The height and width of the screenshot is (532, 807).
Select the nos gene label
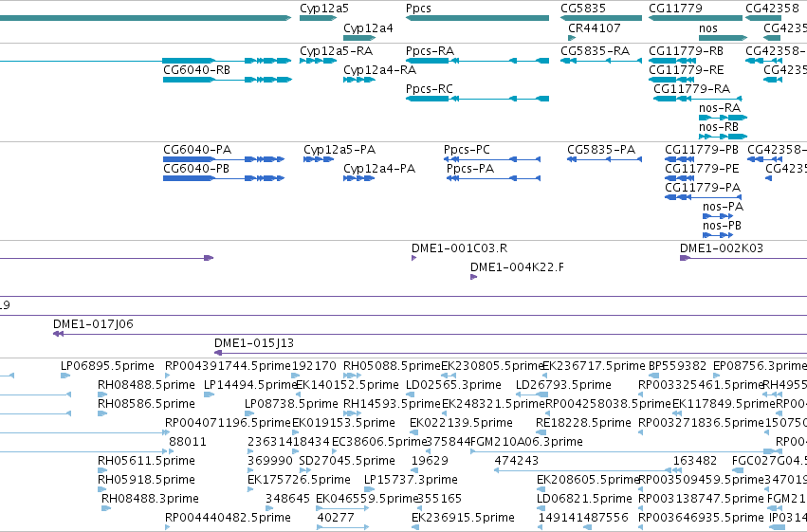tap(708, 28)
